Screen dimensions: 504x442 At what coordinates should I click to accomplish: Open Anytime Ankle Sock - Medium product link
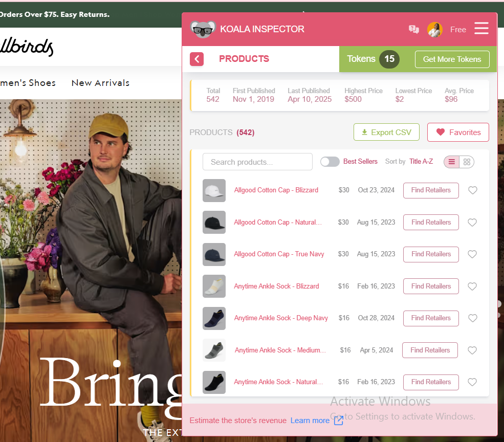(280, 350)
